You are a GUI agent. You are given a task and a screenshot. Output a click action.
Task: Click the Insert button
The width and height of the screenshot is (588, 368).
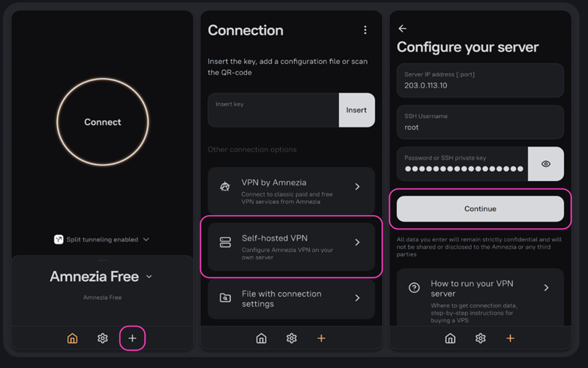click(x=356, y=110)
